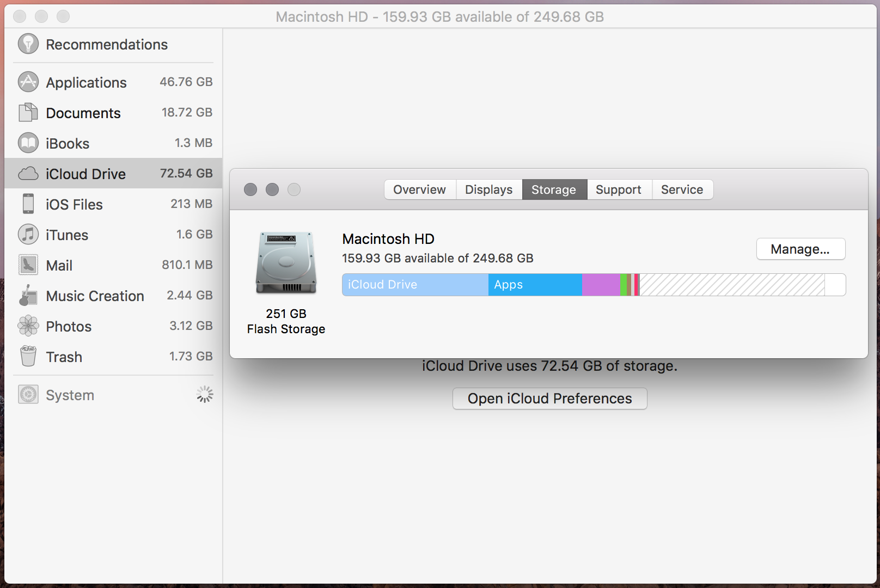This screenshot has width=880, height=588.
Task: Open the Support tab
Action: [x=619, y=189]
